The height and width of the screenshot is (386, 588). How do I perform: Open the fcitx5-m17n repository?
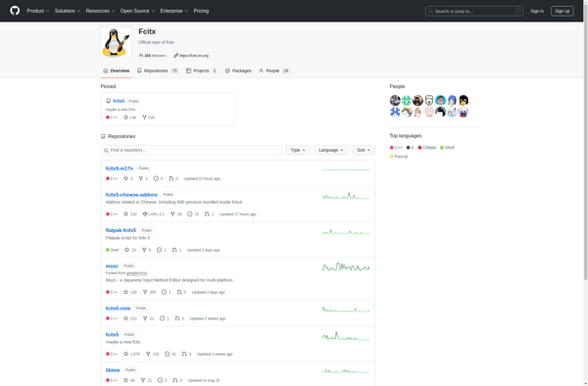click(120, 169)
